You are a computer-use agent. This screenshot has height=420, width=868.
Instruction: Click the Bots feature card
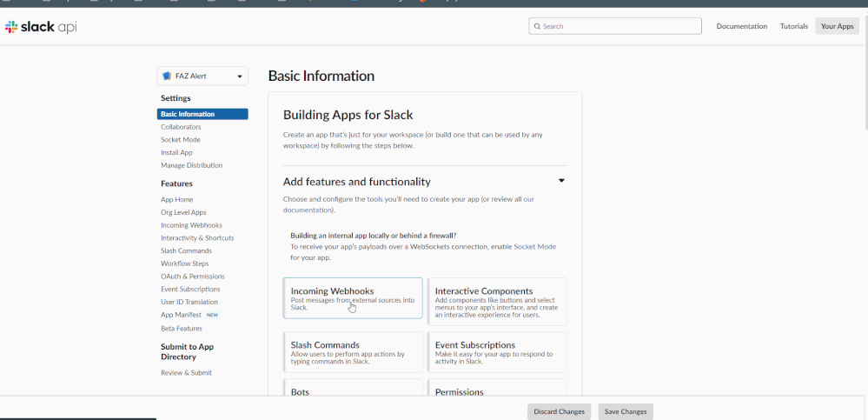point(353,388)
